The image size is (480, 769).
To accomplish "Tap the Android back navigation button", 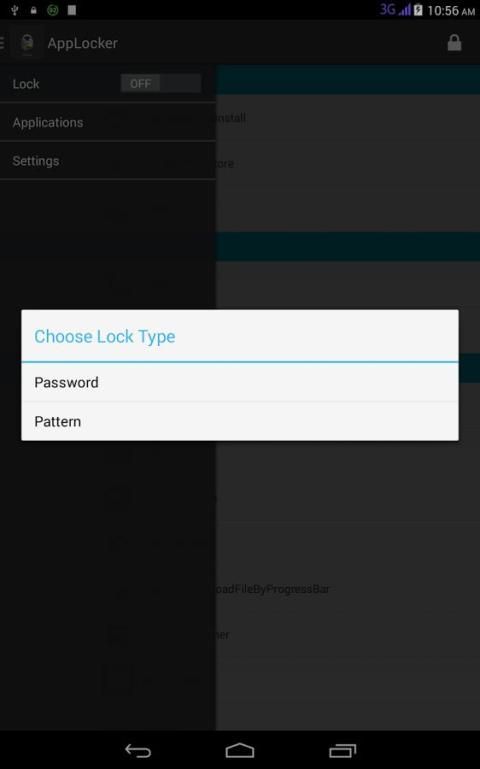I will (138, 750).
